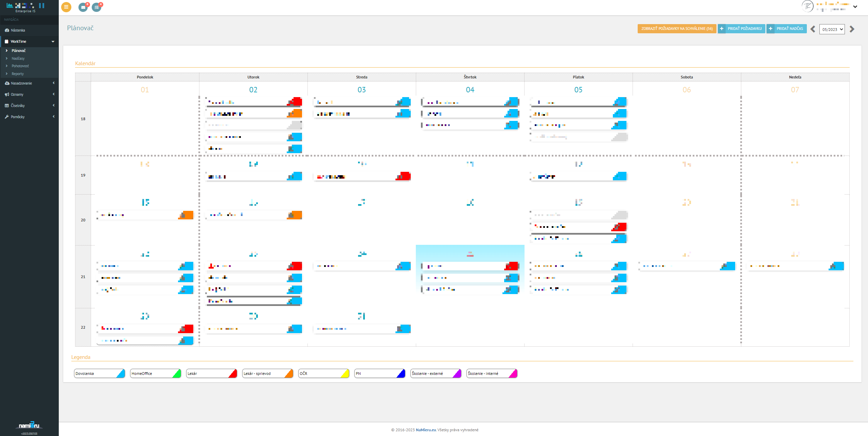Click the Číselníky table icon
Image resolution: width=868 pixels, height=436 pixels.
pos(7,105)
